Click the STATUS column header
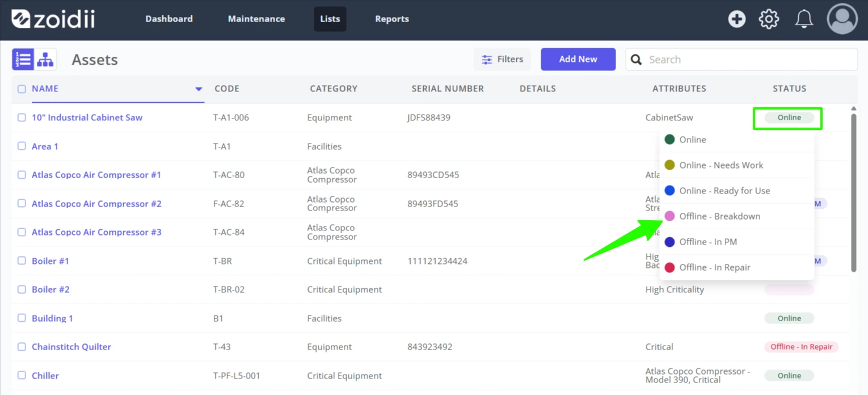The image size is (868, 395). tap(789, 89)
